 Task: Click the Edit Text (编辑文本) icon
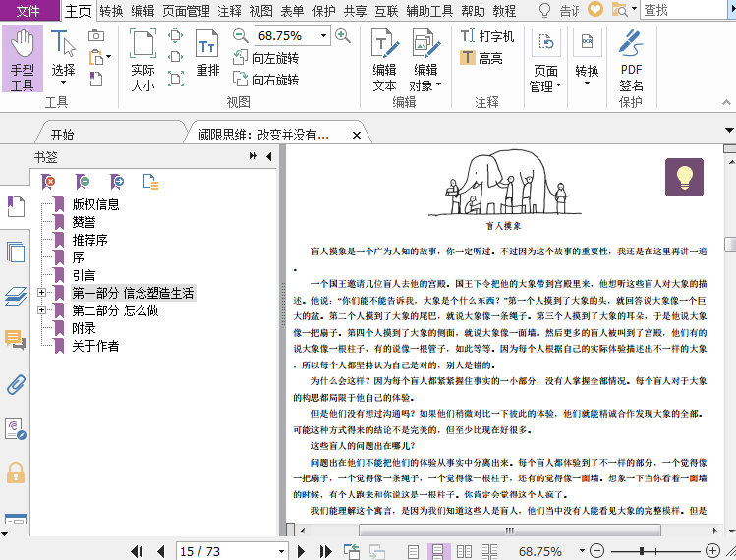coord(384,60)
